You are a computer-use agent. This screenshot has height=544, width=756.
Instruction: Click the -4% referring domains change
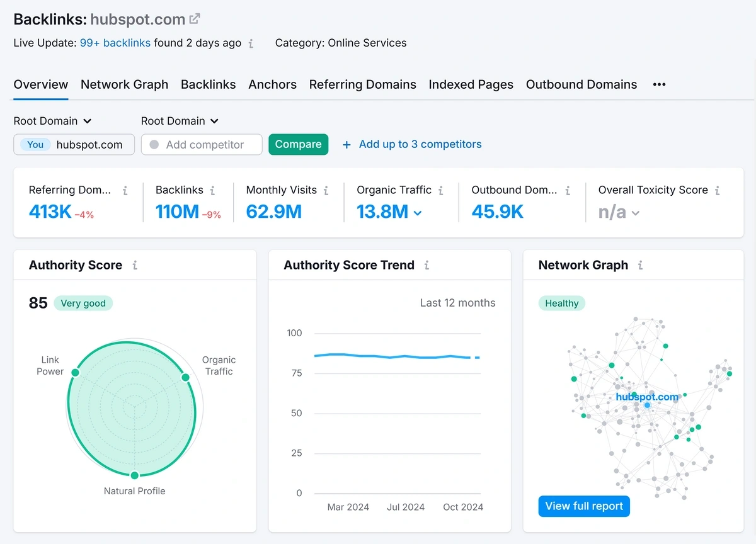84,215
